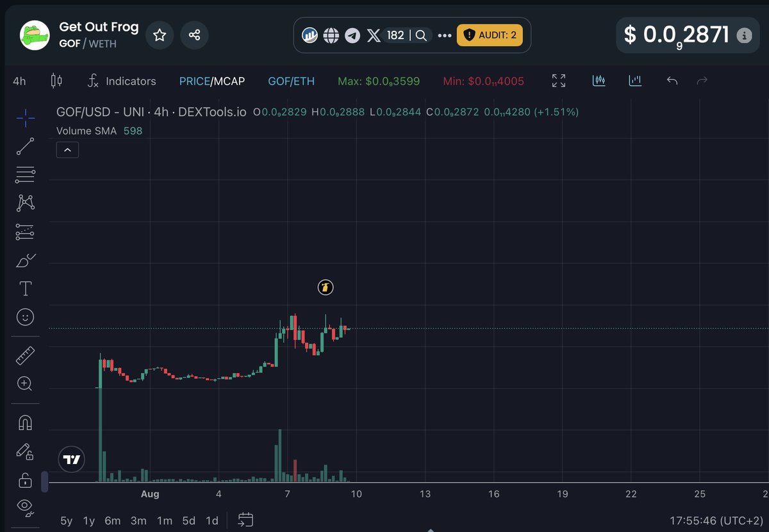Set chart range to 5y
This screenshot has height=532, width=769.
(x=67, y=520)
